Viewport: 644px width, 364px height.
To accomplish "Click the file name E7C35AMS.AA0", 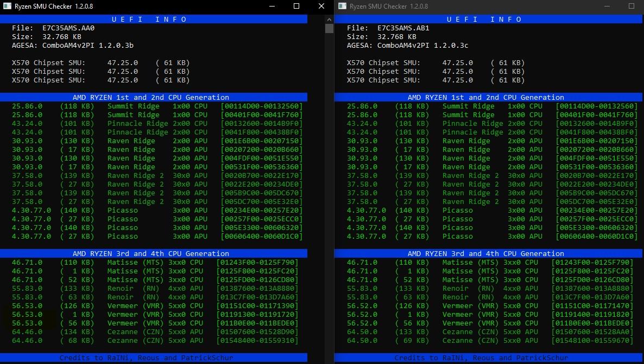I will pyautogui.click(x=68, y=28).
